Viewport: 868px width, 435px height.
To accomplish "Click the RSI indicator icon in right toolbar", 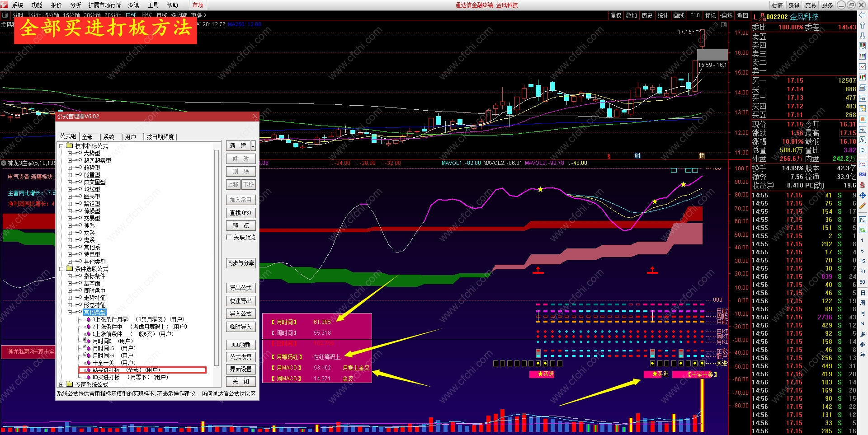I will pyautogui.click(x=862, y=174).
